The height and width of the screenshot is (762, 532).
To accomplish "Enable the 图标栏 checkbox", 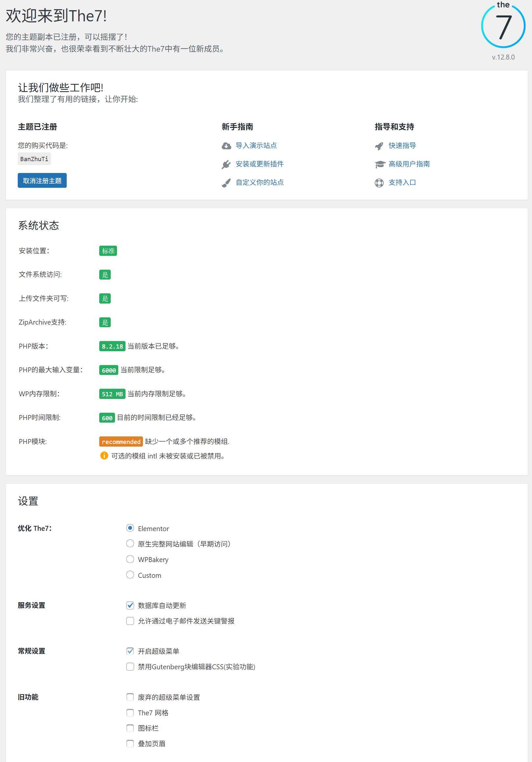I will (x=130, y=728).
